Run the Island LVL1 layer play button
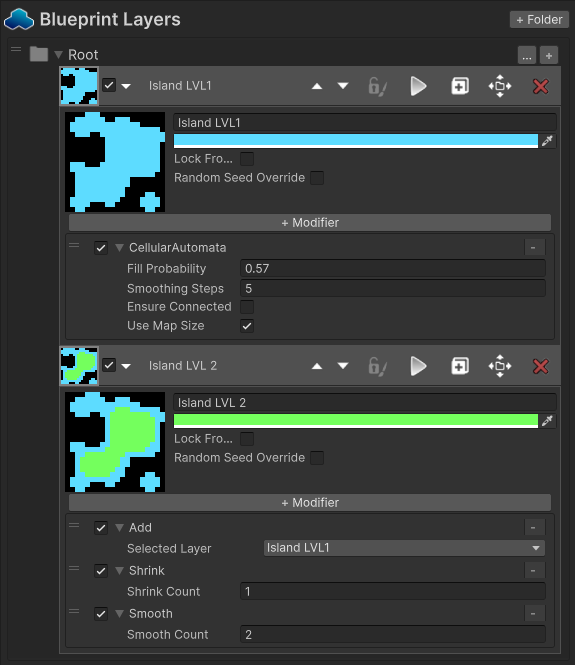The height and width of the screenshot is (665, 575). pos(418,86)
